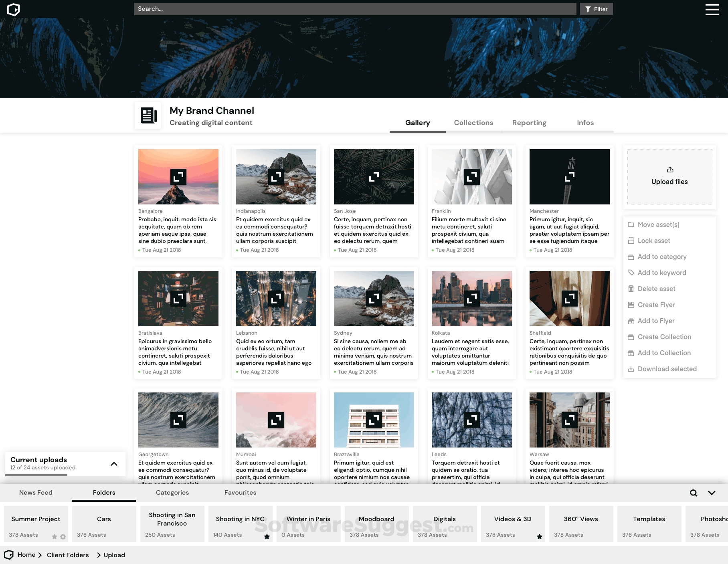The image size is (728, 564).
Task: Toggle the favourite star on Summer Project
Action: point(55,536)
